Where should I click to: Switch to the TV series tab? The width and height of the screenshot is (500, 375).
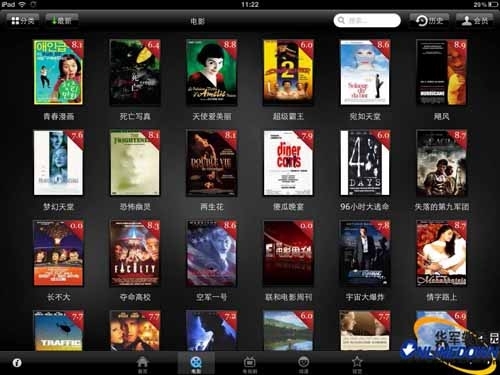pos(249,364)
